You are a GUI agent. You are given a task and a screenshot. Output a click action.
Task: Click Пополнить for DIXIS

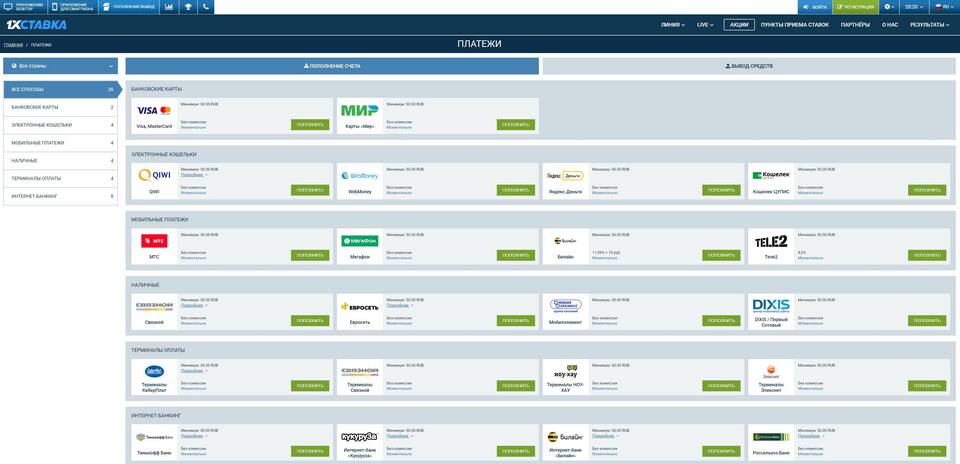pyautogui.click(x=927, y=321)
